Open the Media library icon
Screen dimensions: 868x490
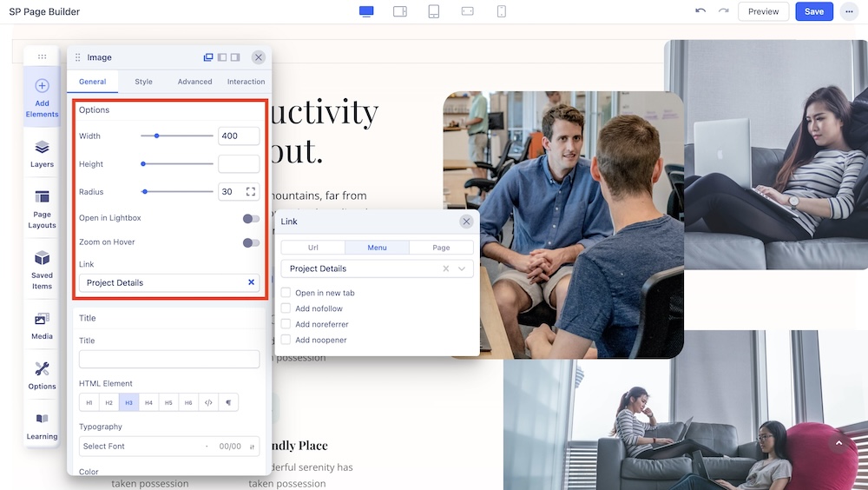click(42, 325)
